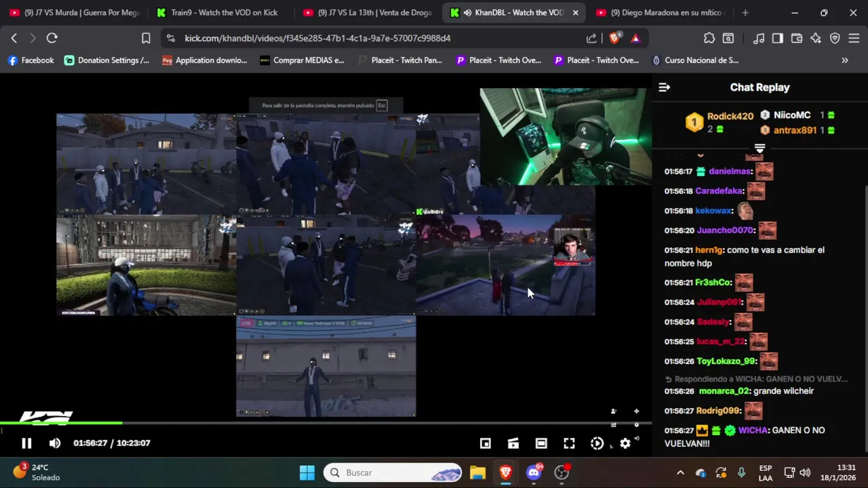Toggle the browser sidebar panel
Image resolution: width=868 pixels, height=488 pixels.
pyautogui.click(x=777, y=38)
